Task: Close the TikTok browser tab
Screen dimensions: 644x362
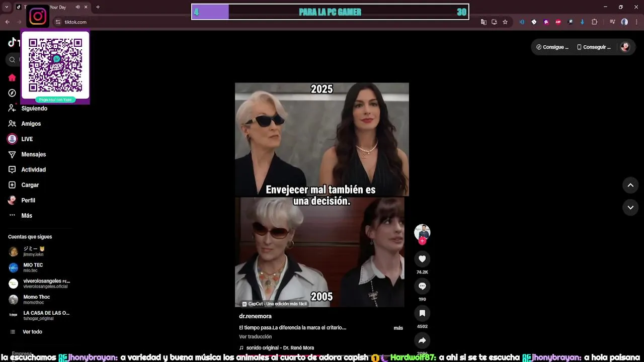Action: click(x=86, y=7)
